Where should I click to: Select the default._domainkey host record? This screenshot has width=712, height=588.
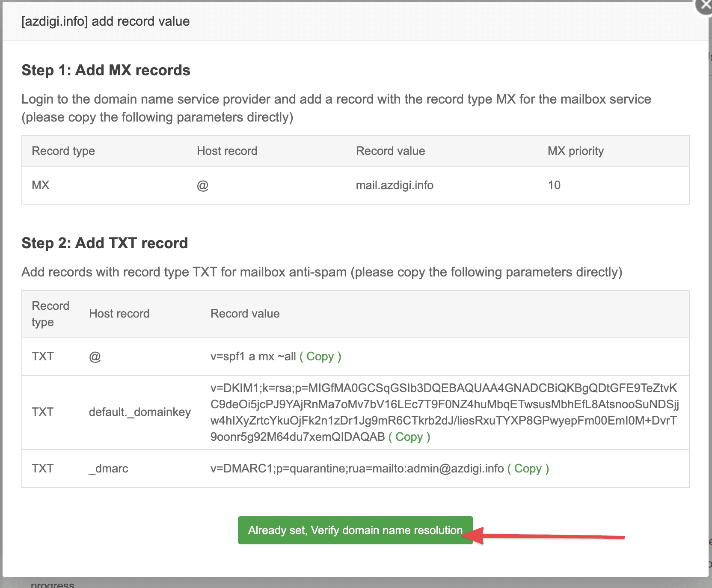tap(139, 412)
